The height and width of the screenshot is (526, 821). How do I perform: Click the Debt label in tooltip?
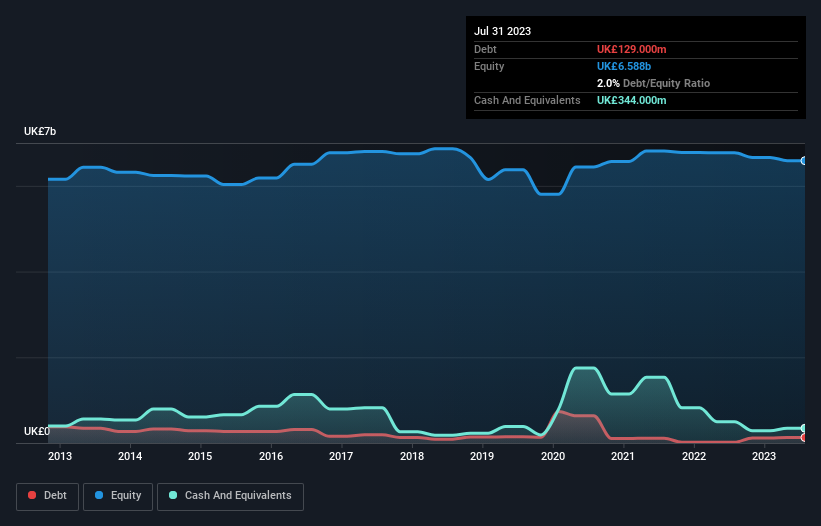pyautogui.click(x=485, y=49)
